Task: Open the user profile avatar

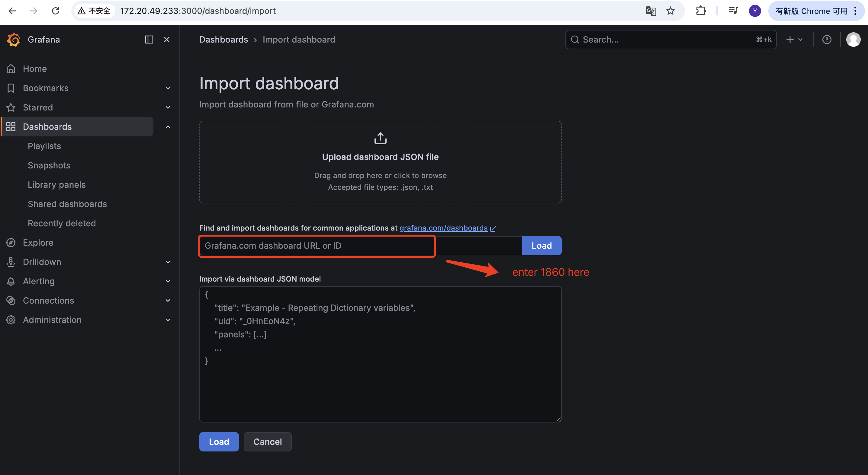Action: (853, 40)
